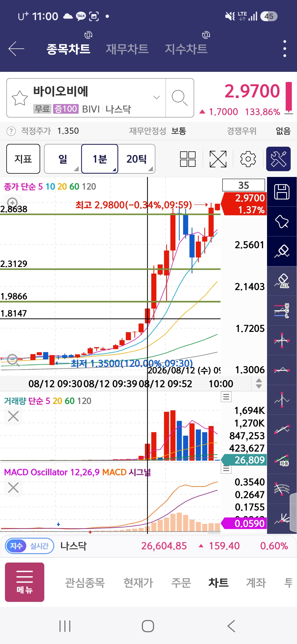Select the horizontal line tool
This screenshot has height=644, width=297.
pyautogui.click(x=282, y=370)
